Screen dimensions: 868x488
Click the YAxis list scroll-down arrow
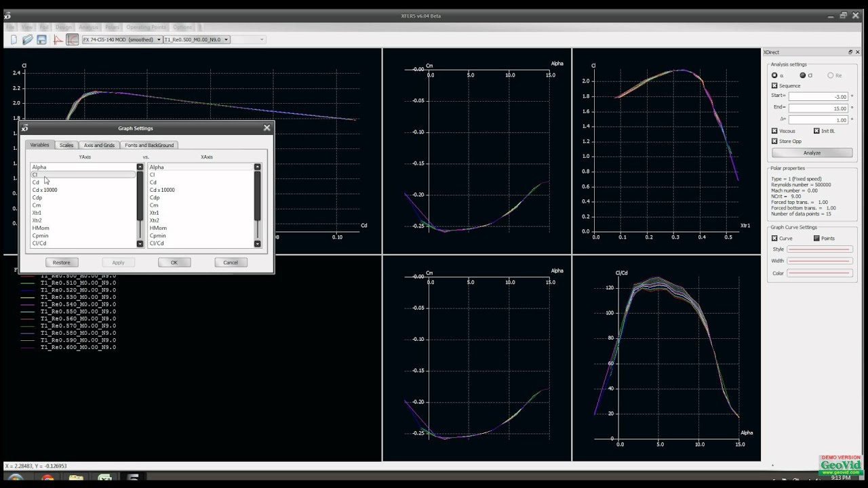(x=140, y=244)
